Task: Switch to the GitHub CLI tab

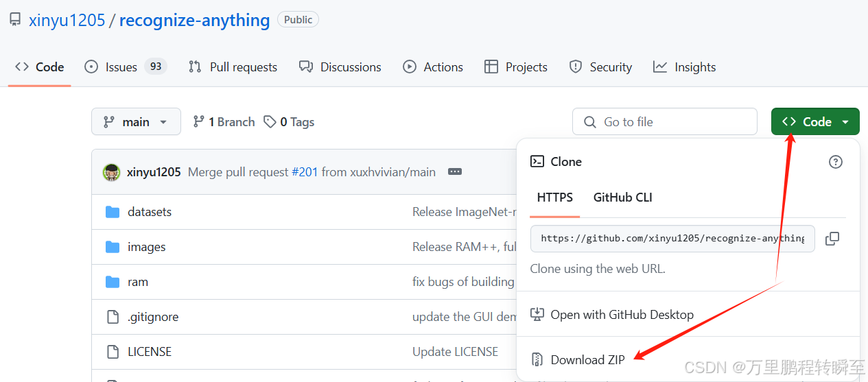Action: point(622,198)
